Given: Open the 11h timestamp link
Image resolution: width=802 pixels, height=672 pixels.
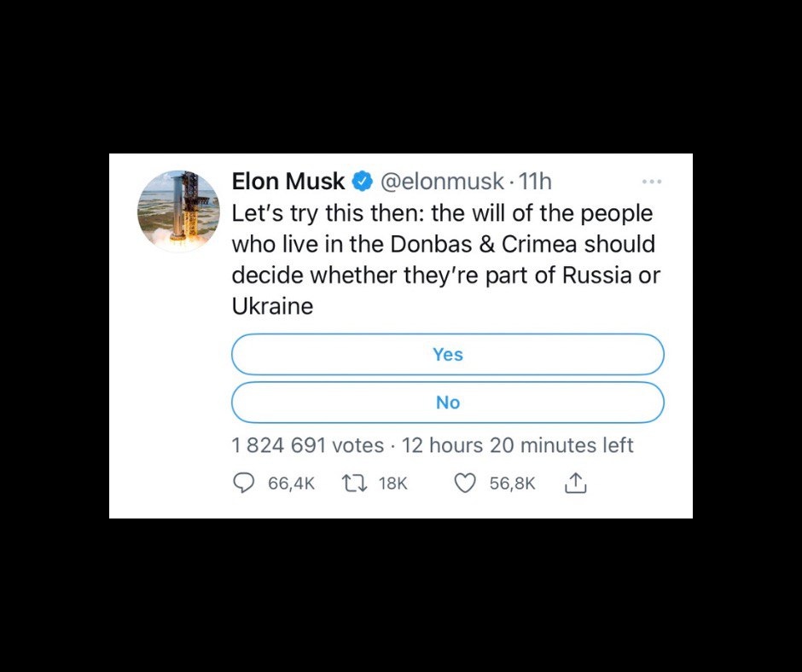Looking at the screenshot, I should 536,182.
